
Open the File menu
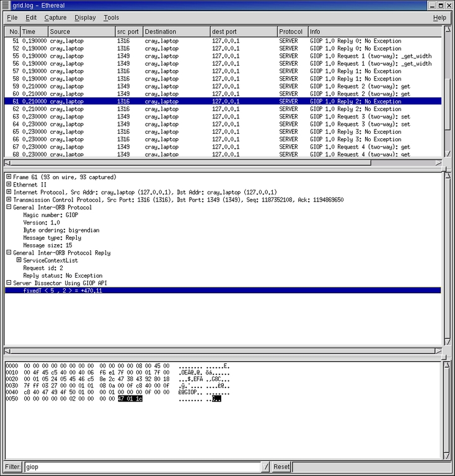tap(12, 18)
